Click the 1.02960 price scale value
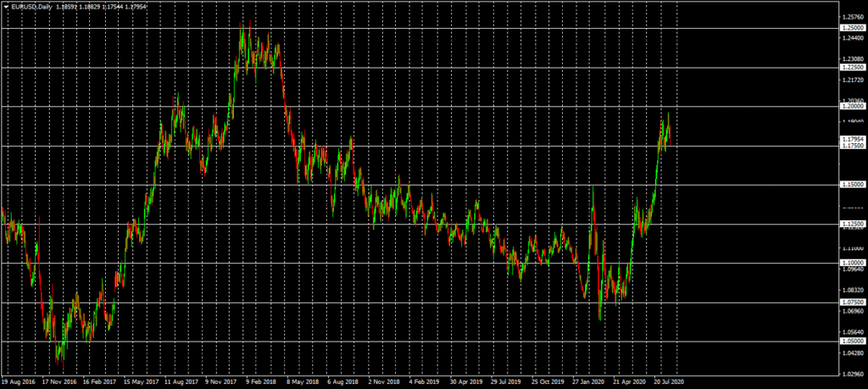The image size is (868, 389). (853, 374)
